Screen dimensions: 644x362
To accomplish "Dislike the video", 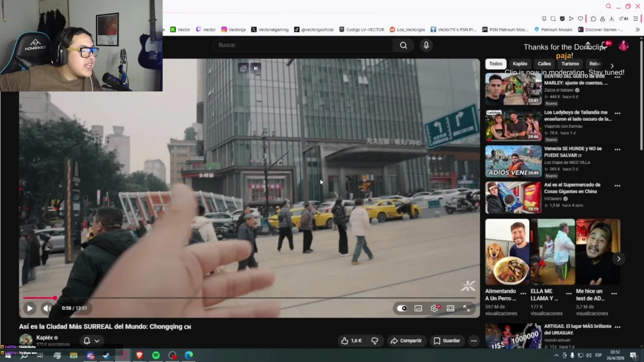I will 375,340.
